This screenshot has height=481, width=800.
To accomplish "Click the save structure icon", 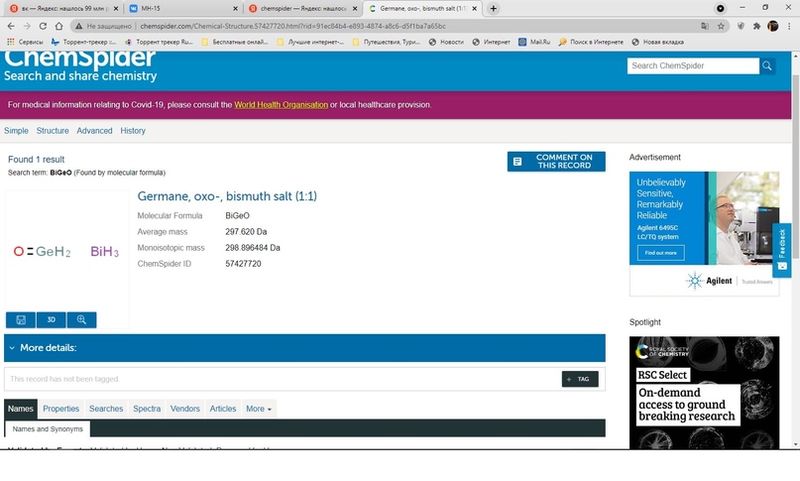I will (20, 320).
